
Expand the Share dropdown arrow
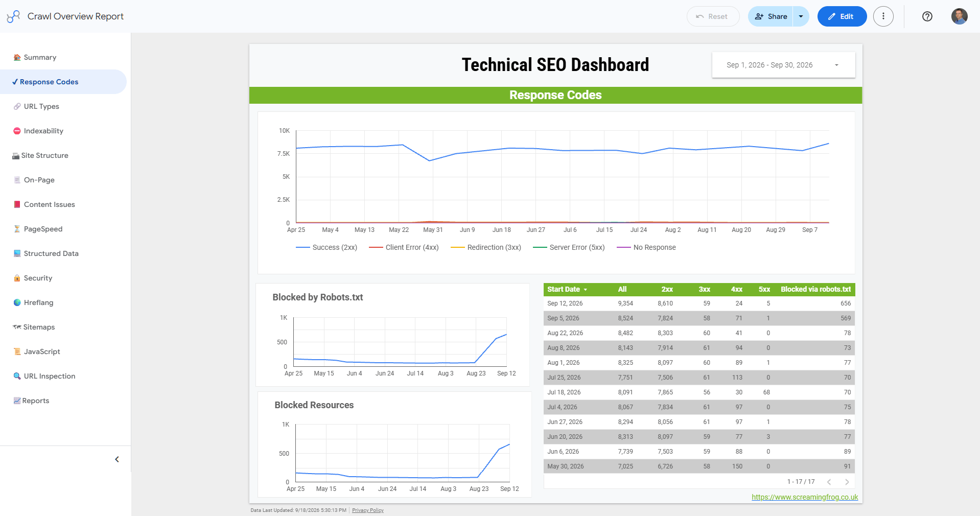[801, 16]
